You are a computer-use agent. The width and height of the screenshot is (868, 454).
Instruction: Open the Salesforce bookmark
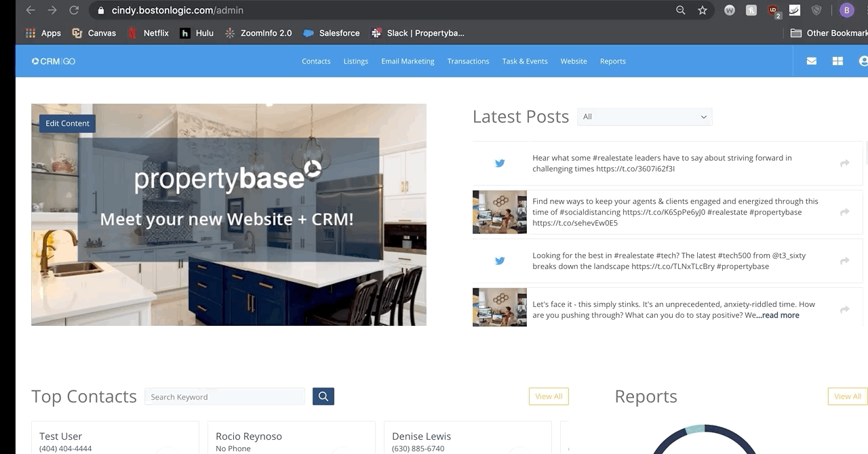(x=332, y=33)
